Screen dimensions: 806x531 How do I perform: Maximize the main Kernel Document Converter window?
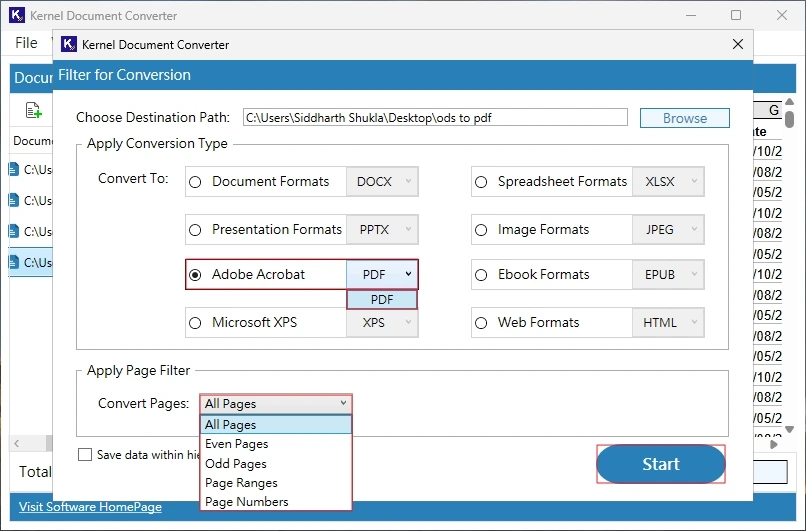tap(736, 15)
